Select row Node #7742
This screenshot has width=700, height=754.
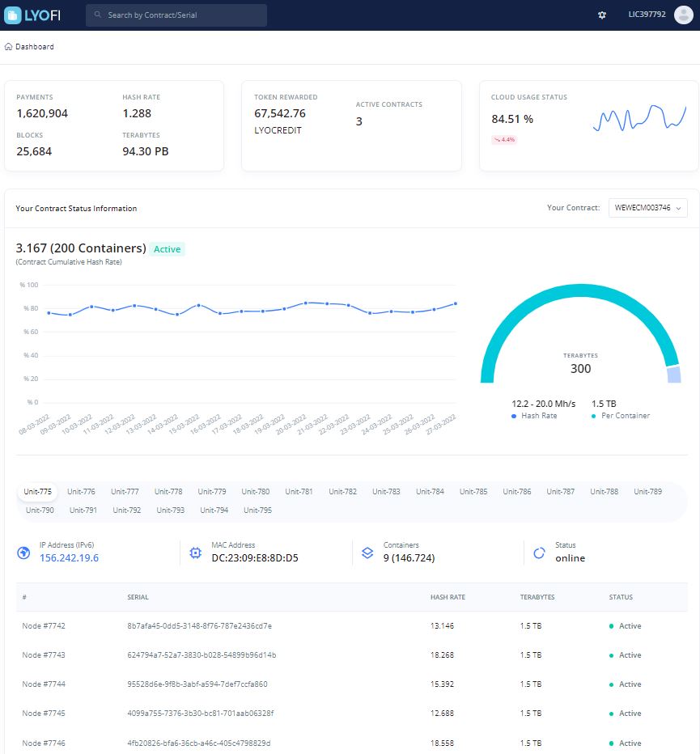[352, 625]
